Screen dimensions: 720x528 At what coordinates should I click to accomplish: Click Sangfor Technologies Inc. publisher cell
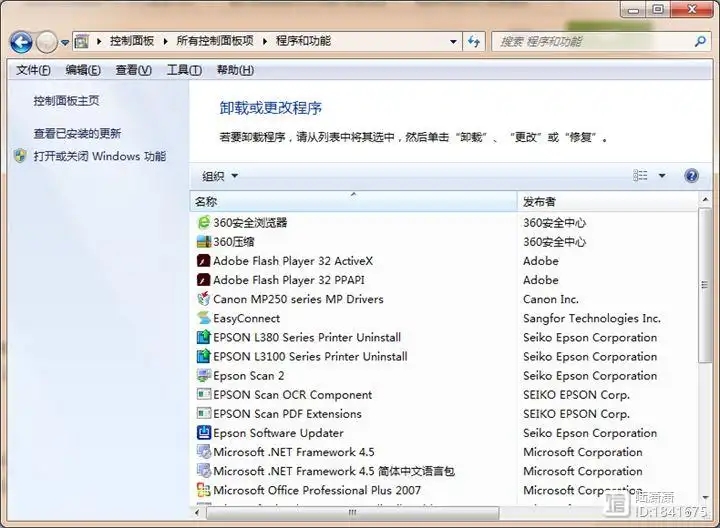pos(592,318)
